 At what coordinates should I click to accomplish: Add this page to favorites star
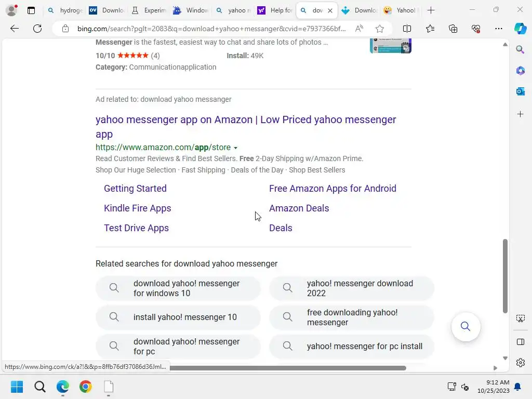tap(380, 29)
